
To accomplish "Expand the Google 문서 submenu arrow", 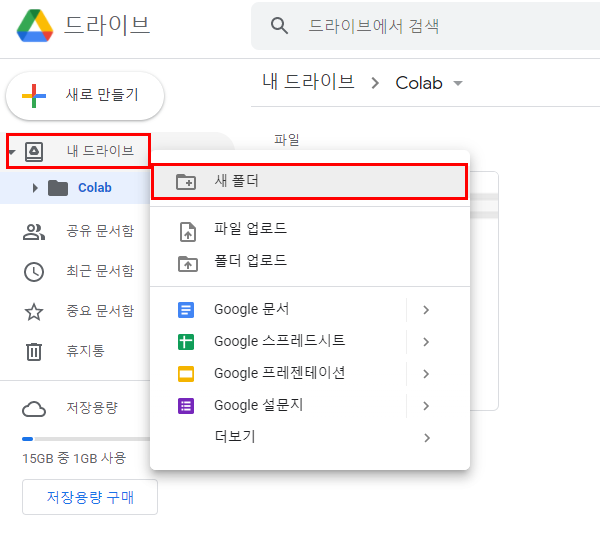I will pos(426,310).
